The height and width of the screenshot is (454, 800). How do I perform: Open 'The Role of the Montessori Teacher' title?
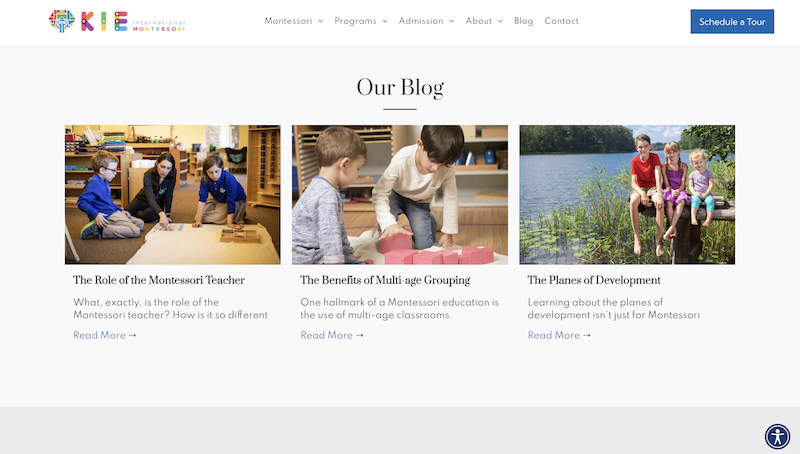[159, 280]
